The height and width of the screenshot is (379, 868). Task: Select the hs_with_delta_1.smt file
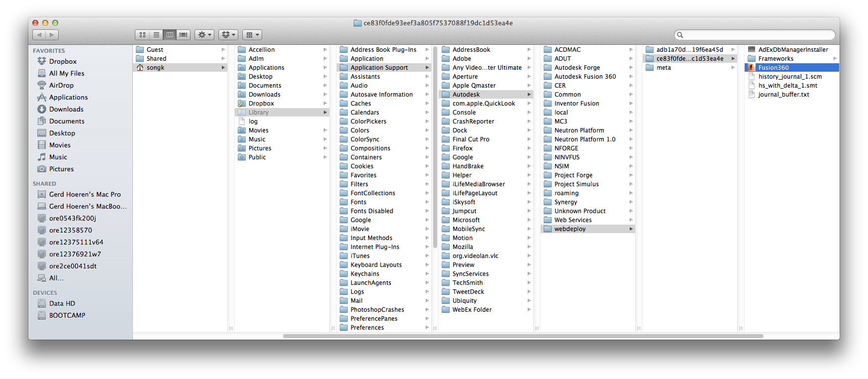pyautogui.click(x=792, y=86)
